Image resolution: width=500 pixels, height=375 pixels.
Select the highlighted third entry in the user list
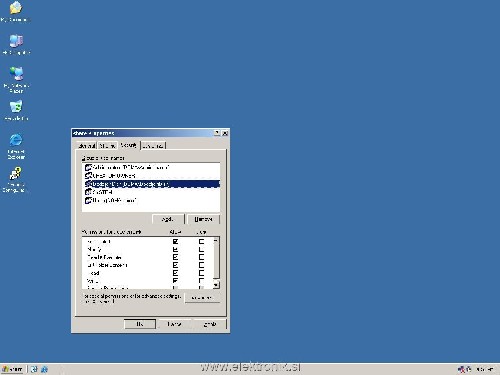[x=152, y=184]
